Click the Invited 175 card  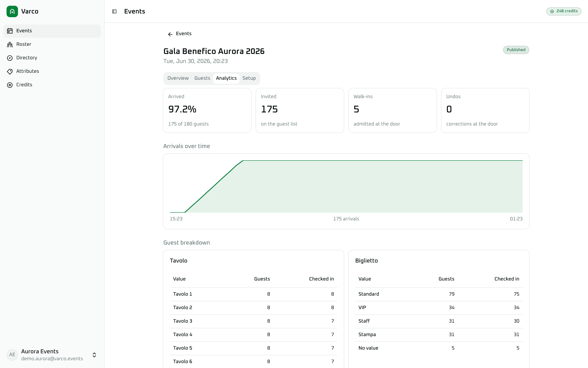(x=300, y=110)
